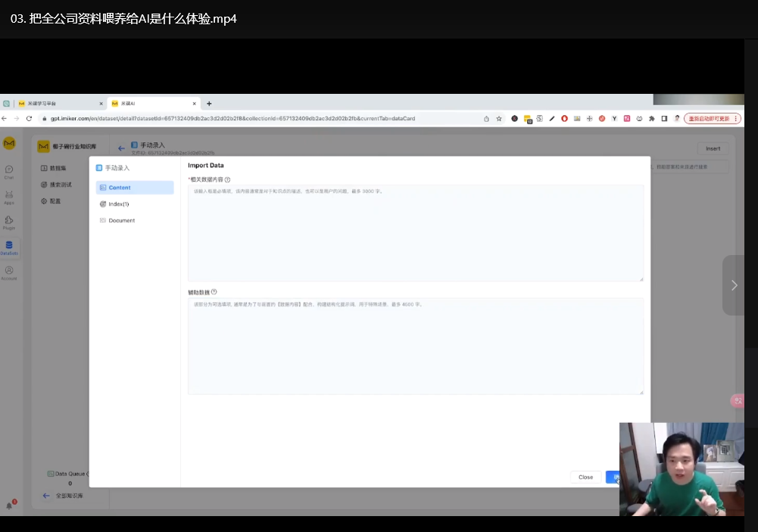Click the Import Data heading
758x532 pixels.
tap(205, 165)
